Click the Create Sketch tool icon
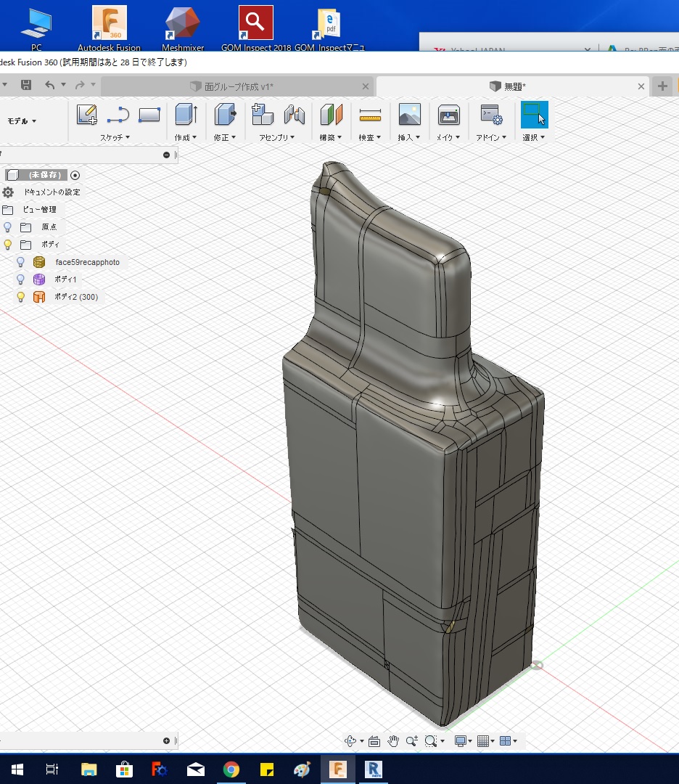This screenshot has width=679, height=784. (87, 115)
